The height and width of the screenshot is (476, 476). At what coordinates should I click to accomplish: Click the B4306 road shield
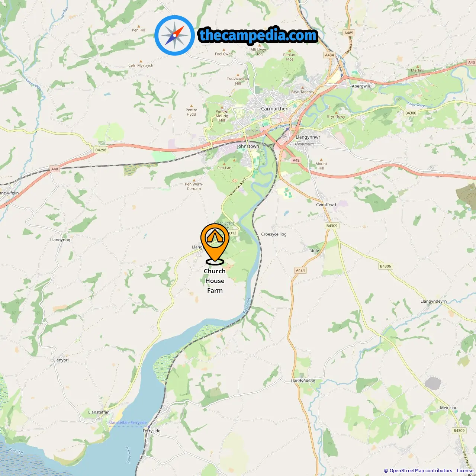386,266
